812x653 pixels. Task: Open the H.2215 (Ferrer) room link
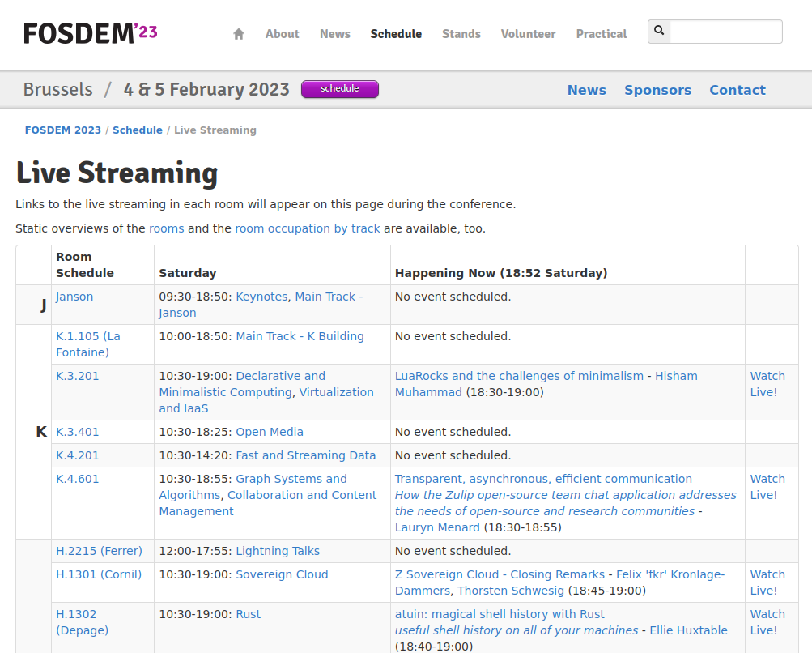99,551
